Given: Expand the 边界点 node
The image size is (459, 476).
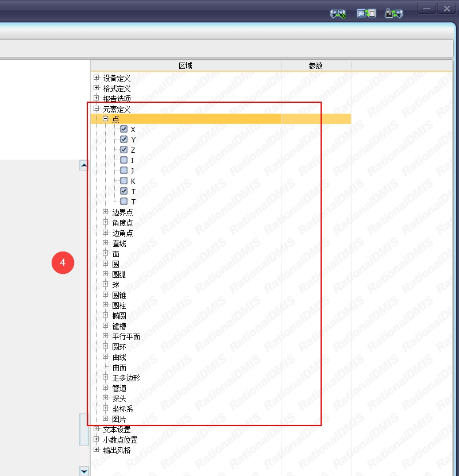Looking at the screenshot, I should point(105,212).
